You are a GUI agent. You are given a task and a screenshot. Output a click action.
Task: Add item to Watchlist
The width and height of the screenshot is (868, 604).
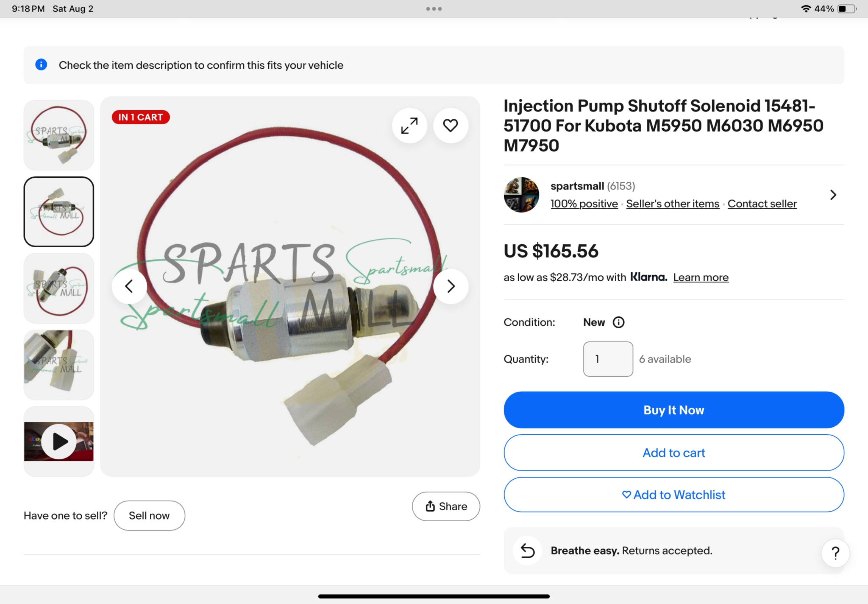pyautogui.click(x=673, y=495)
